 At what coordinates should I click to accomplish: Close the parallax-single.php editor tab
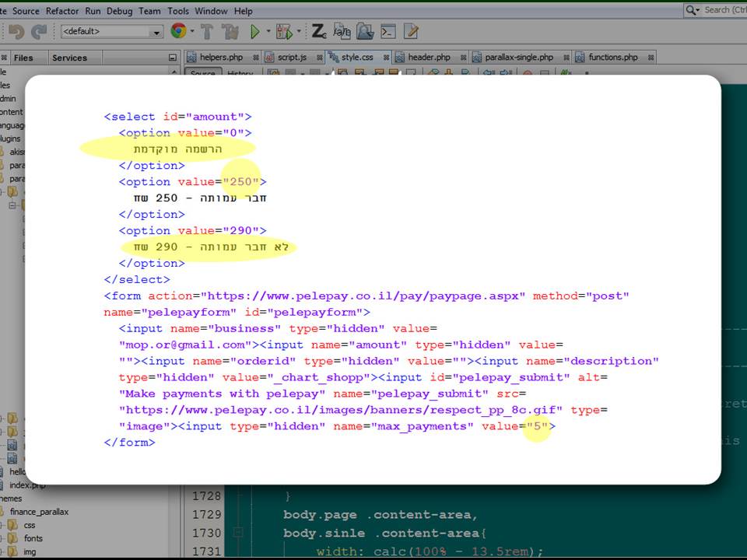coord(566,58)
